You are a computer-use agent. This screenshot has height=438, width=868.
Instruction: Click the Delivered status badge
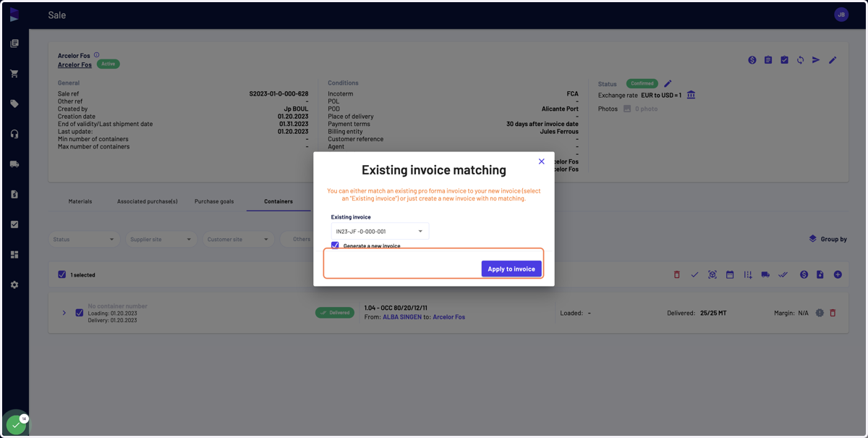point(335,313)
